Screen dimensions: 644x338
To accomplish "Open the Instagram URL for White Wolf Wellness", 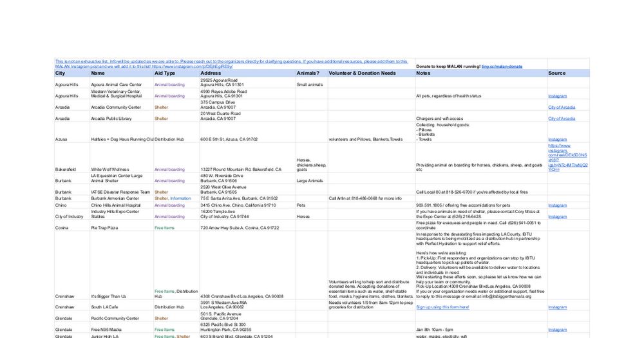I will click(568, 158).
